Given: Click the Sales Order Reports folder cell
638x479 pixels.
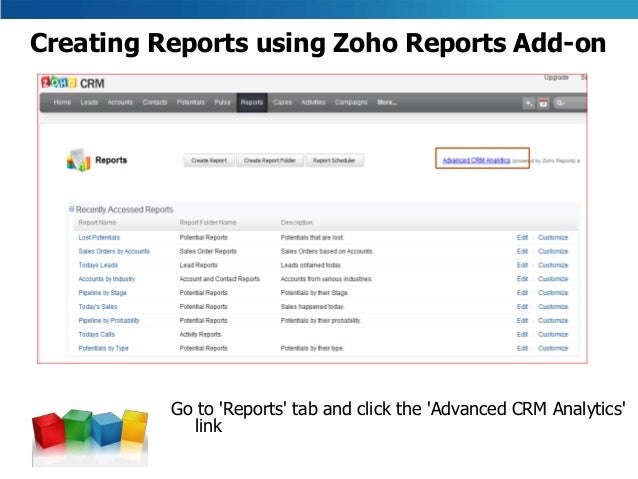Looking at the screenshot, I should [x=208, y=251].
